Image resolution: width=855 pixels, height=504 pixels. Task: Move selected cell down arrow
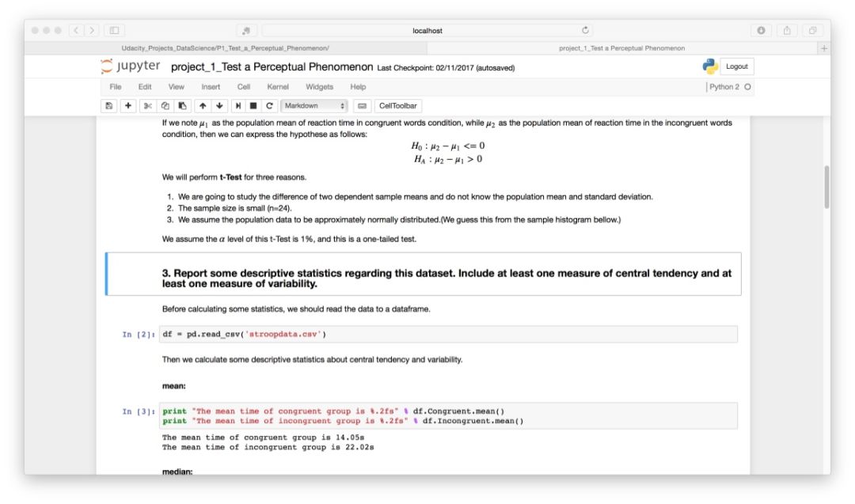(220, 106)
